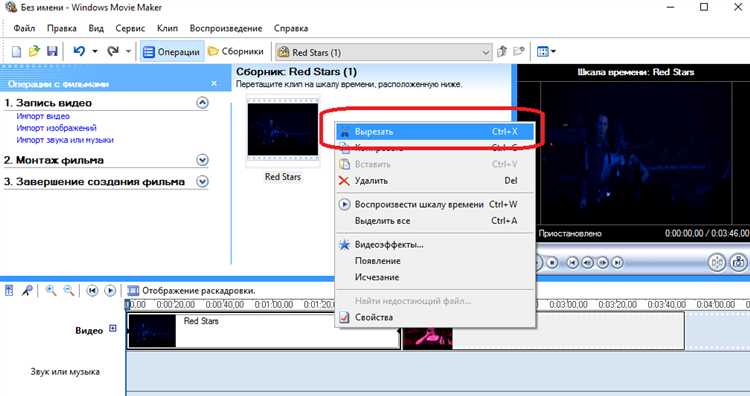Click the New project icon
Screen dimensions: 750x396
pos(16,52)
